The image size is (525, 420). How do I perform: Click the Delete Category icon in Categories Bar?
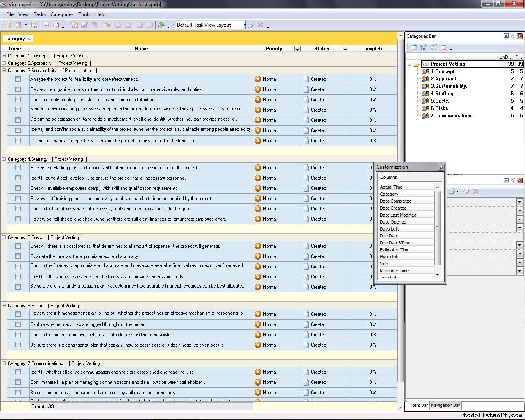tap(443, 48)
